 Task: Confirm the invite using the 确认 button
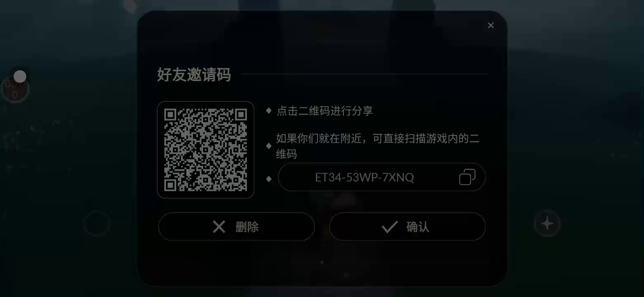407,226
